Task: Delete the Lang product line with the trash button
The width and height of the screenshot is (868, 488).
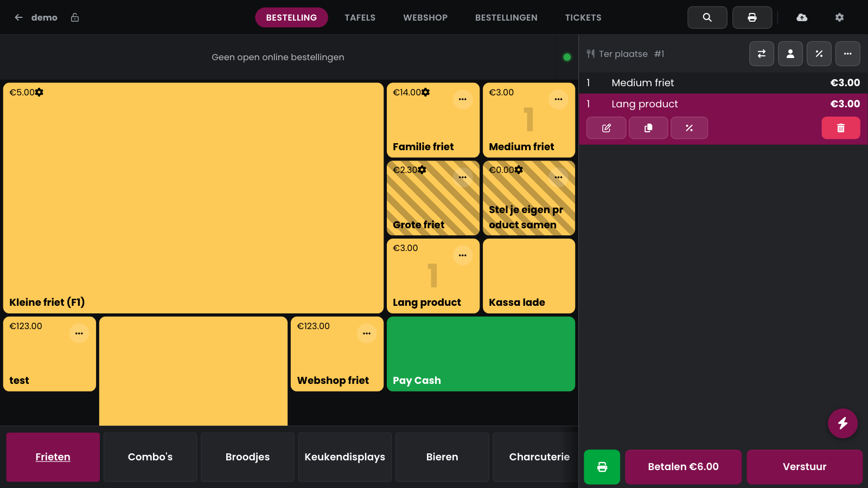Action: point(841,128)
